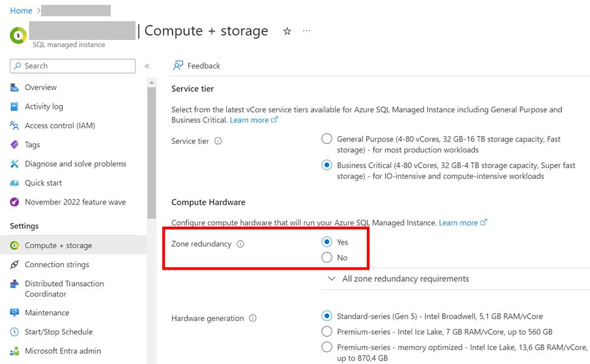The height and width of the screenshot is (364, 590).
Task: Select Premium-series memory optimized hardware
Action: click(x=327, y=347)
